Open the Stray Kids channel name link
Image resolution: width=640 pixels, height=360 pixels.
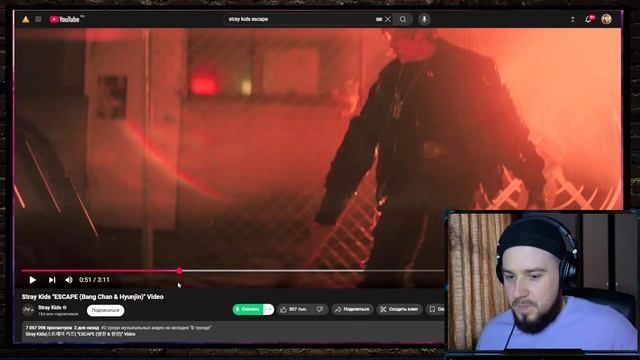coord(50,307)
